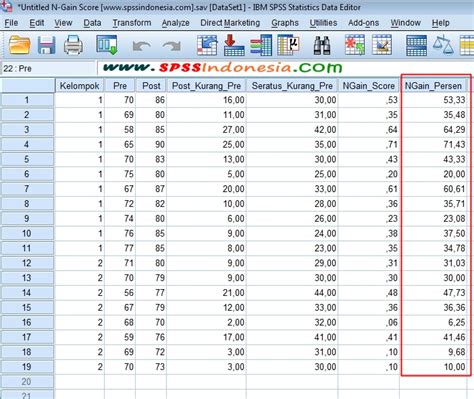474x399 pixels.
Task: Open the Analyze menu
Action: pyautogui.click(x=176, y=23)
